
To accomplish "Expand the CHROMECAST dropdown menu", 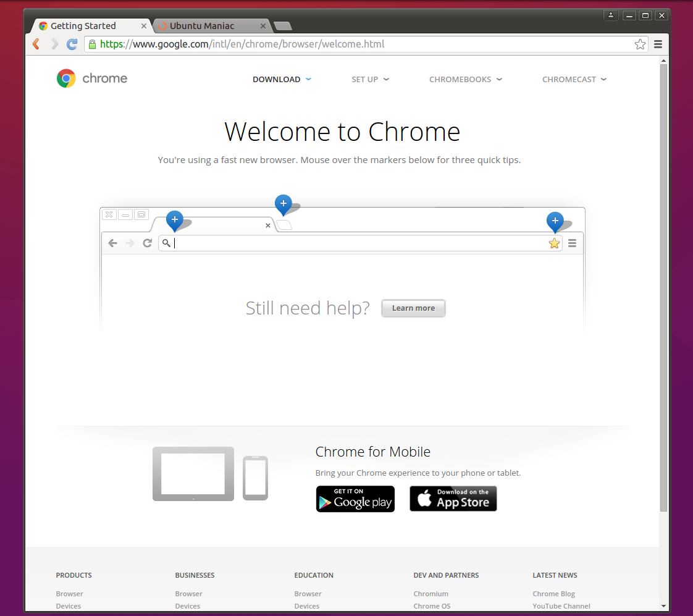I will (574, 80).
